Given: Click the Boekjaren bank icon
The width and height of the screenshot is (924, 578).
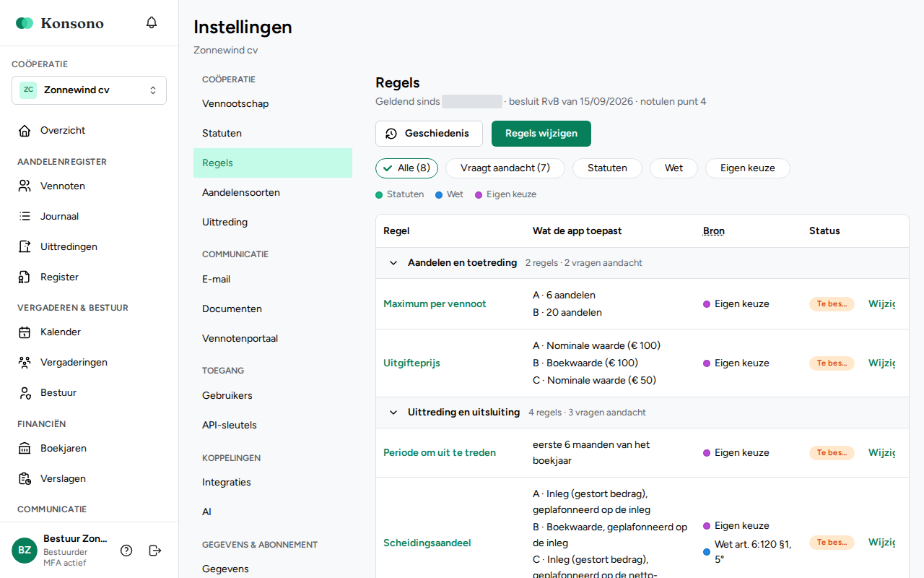Looking at the screenshot, I should 25,449.
